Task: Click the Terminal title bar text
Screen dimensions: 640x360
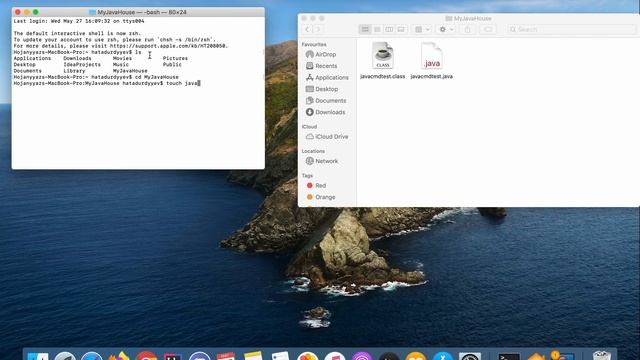Action: [142, 12]
